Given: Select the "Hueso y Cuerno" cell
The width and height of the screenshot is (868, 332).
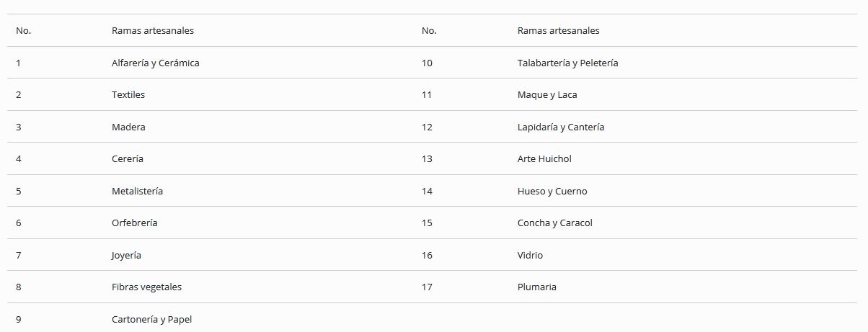Looking at the screenshot, I should point(552,191).
